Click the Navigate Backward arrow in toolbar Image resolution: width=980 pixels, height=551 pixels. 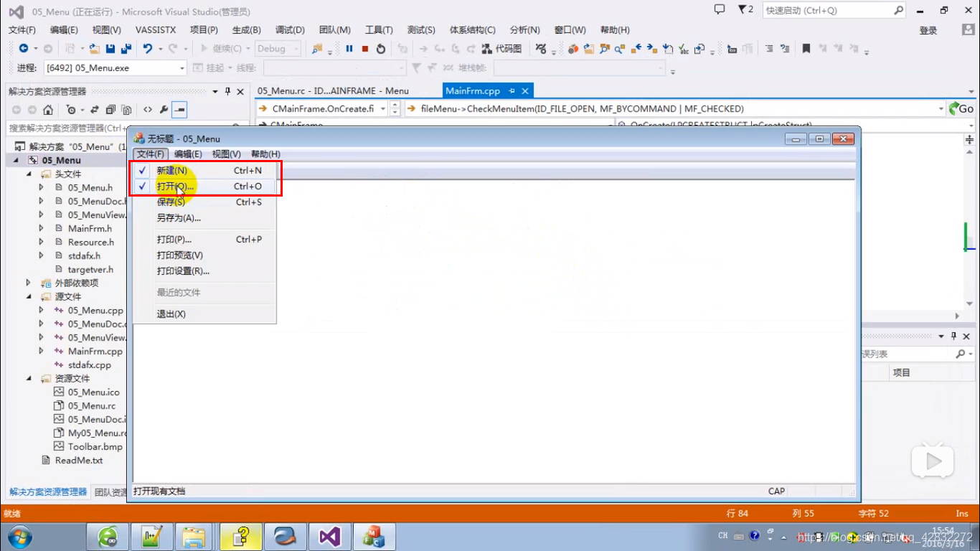tap(24, 49)
